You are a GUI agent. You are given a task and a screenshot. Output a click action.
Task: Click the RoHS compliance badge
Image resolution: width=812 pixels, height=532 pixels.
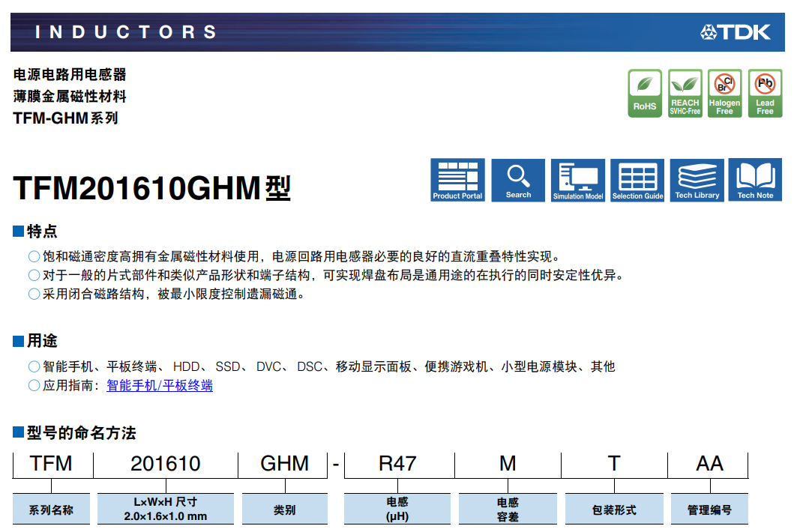645,94
